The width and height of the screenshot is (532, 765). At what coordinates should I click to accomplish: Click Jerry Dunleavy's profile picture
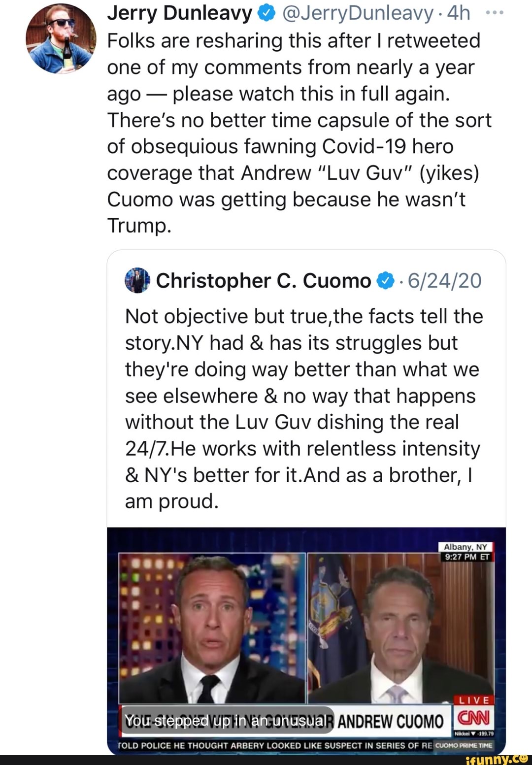click(61, 39)
